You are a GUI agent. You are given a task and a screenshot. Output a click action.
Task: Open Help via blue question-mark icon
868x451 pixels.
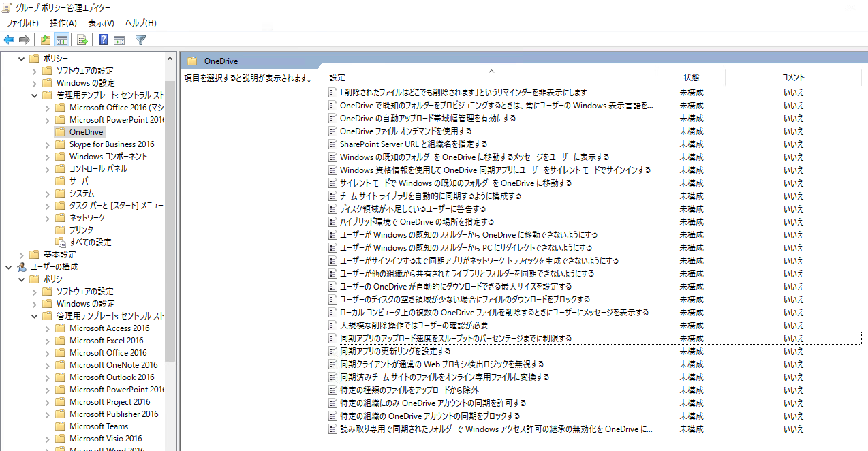[103, 40]
